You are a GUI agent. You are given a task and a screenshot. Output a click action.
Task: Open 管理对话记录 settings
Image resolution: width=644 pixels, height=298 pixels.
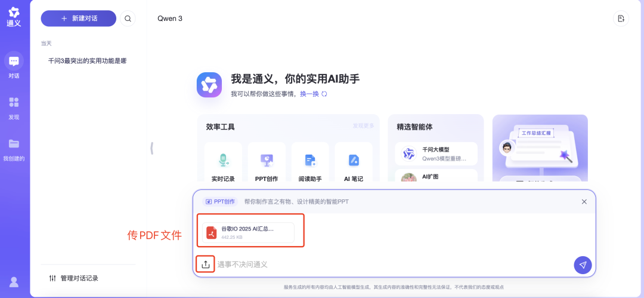[74, 278]
